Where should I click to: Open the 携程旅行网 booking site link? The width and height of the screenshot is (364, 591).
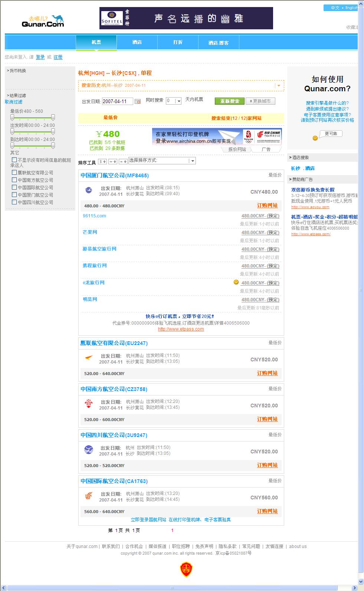coord(95,266)
